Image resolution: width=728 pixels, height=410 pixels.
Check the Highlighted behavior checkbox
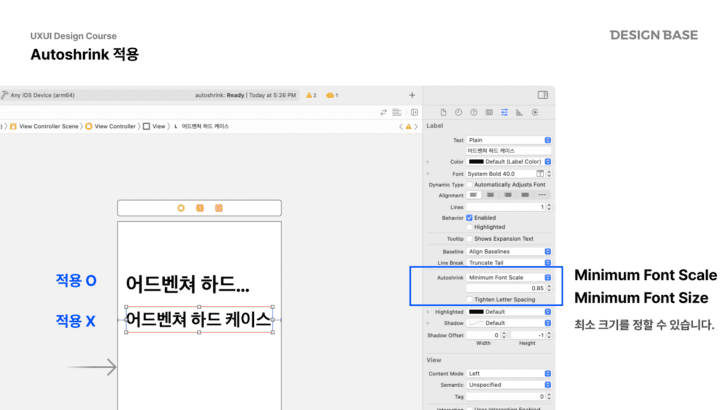point(469,227)
